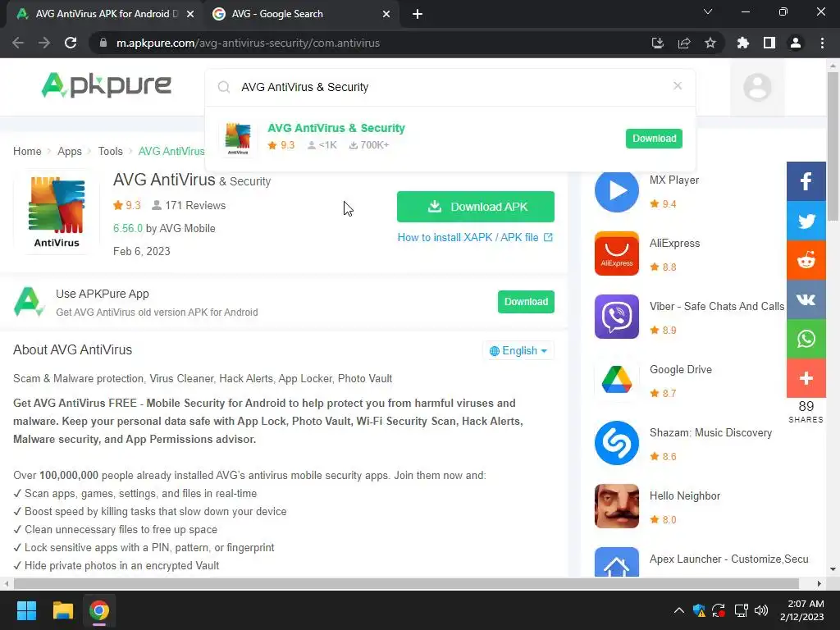Open AliExpress app icon

pos(617,253)
